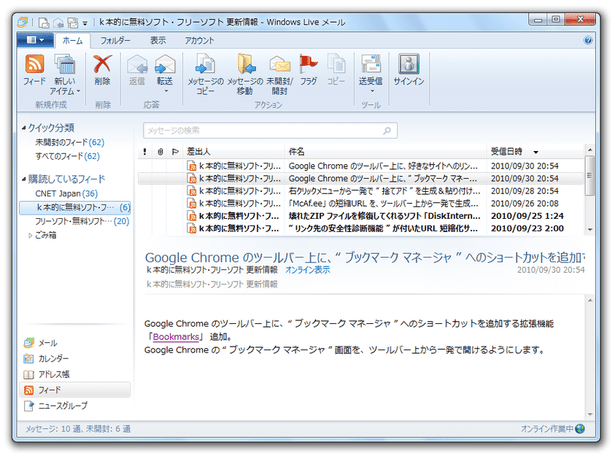This screenshot has height=456, width=615.
Task: Open the New Items (新しいアイテム) button
Action: (x=65, y=75)
